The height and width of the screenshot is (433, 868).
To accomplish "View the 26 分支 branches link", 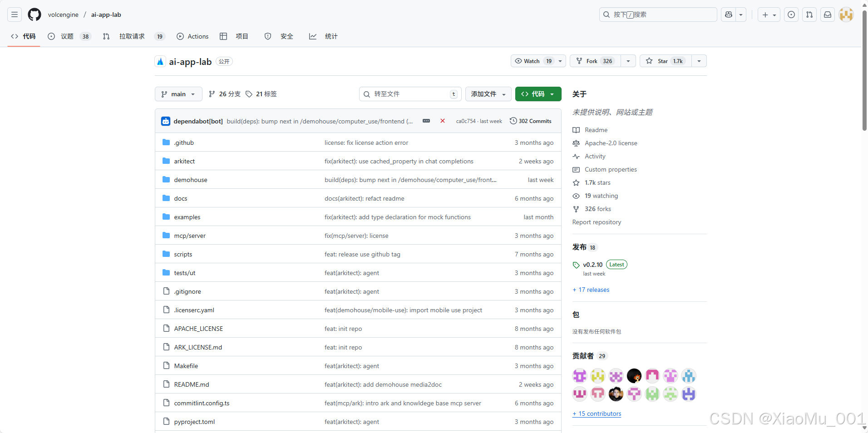I will 225,94.
